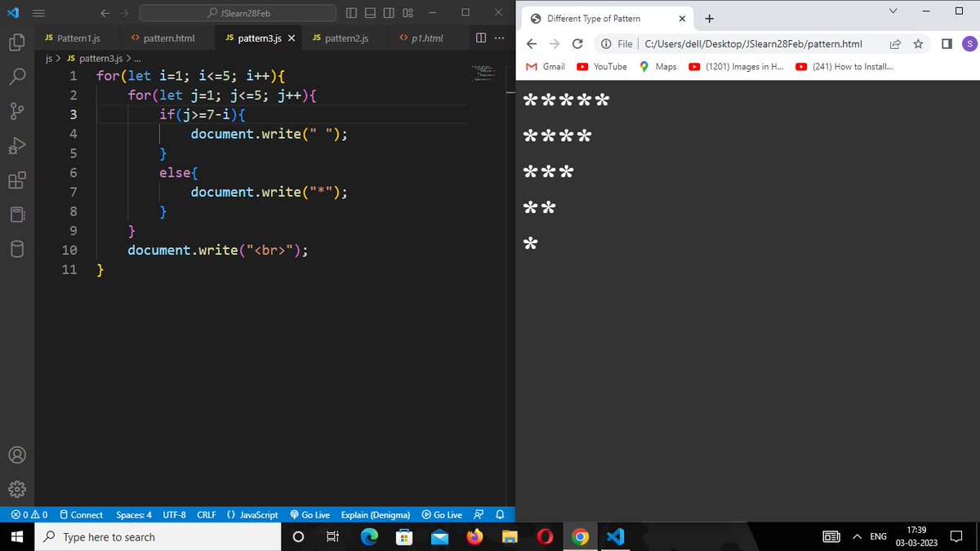Open the VS Code hamburger menu
Viewport: 980px width, 551px height.
[38, 13]
